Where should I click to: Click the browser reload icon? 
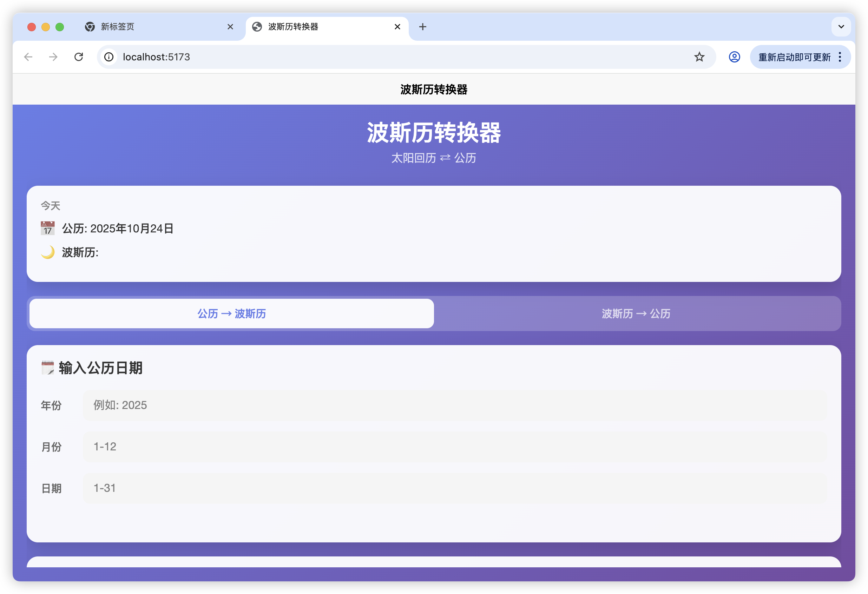tap(78, 57)
